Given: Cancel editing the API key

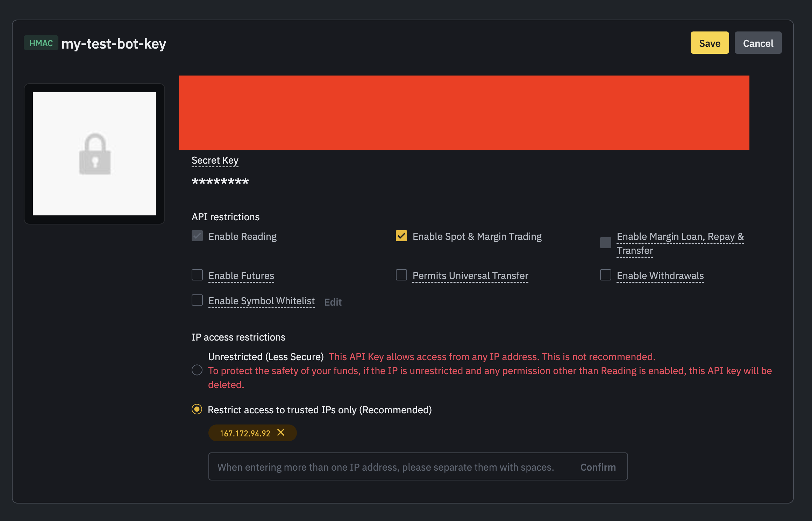Looking at the screenshot, I should click(758, 43).
